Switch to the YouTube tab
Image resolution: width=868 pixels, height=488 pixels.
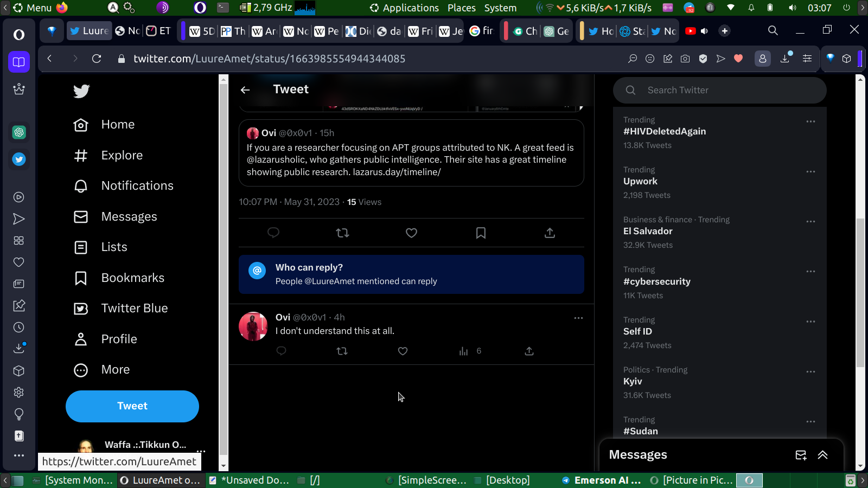(691, 31)
